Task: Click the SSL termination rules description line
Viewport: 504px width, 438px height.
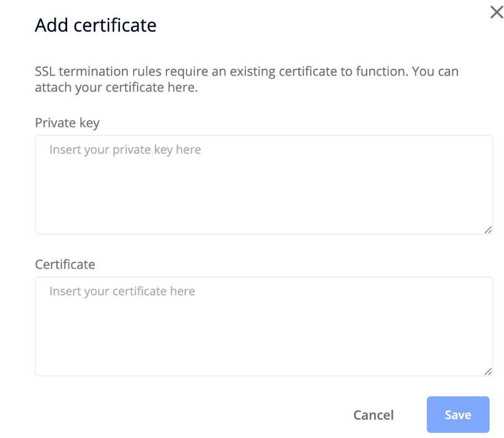Action: 246,72
